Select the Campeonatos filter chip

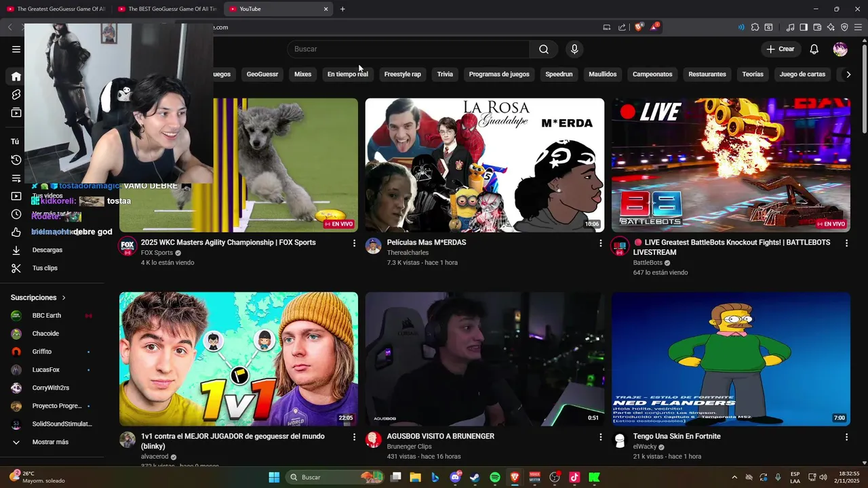click(x=652, y=74)
